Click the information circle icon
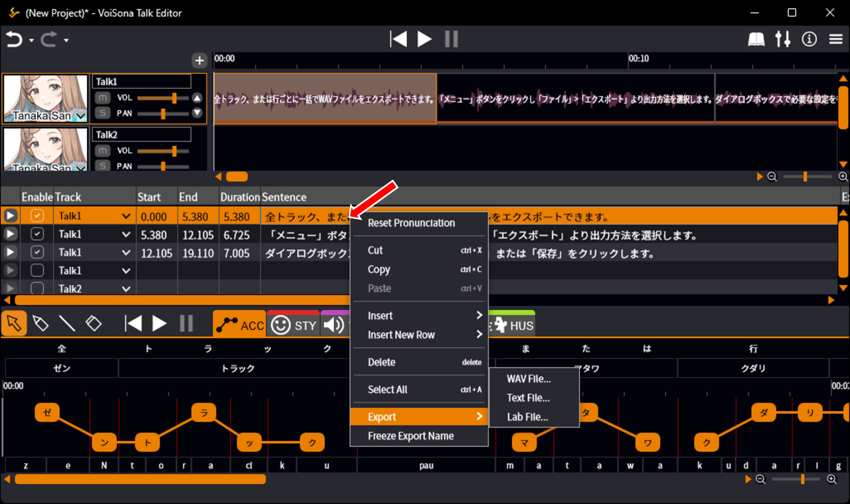Image resolution: width=850 pixels, height=504 pixels. 809,40
